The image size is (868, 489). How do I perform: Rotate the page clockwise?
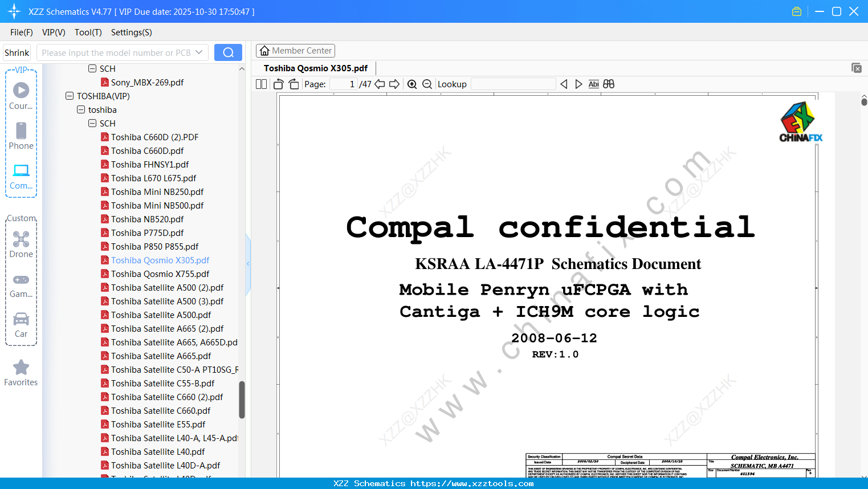[294, 84]
